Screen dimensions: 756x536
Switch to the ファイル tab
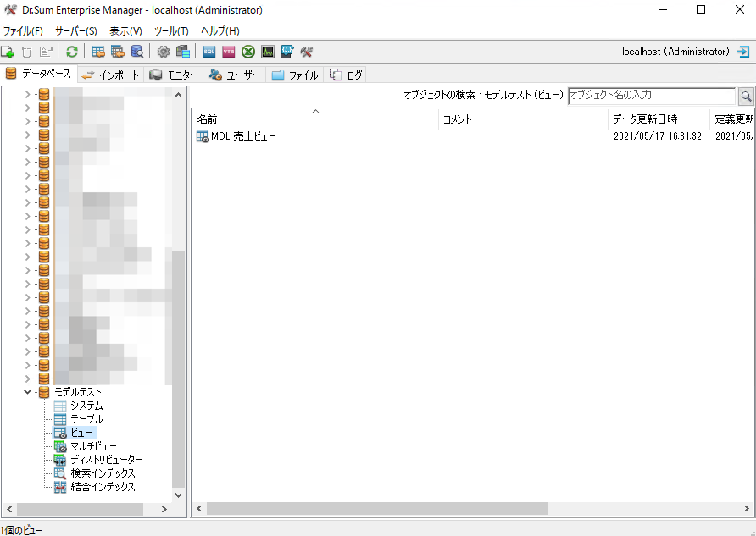(295, 75)
